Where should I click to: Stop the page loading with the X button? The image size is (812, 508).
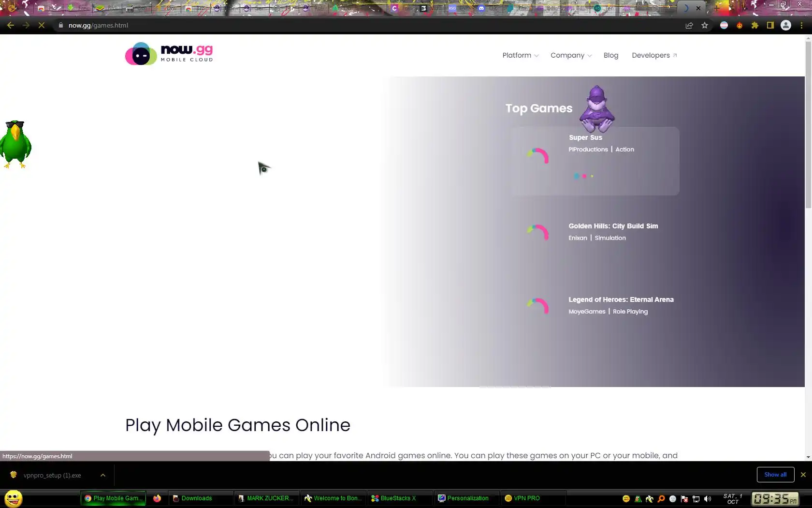coord(42,25)
